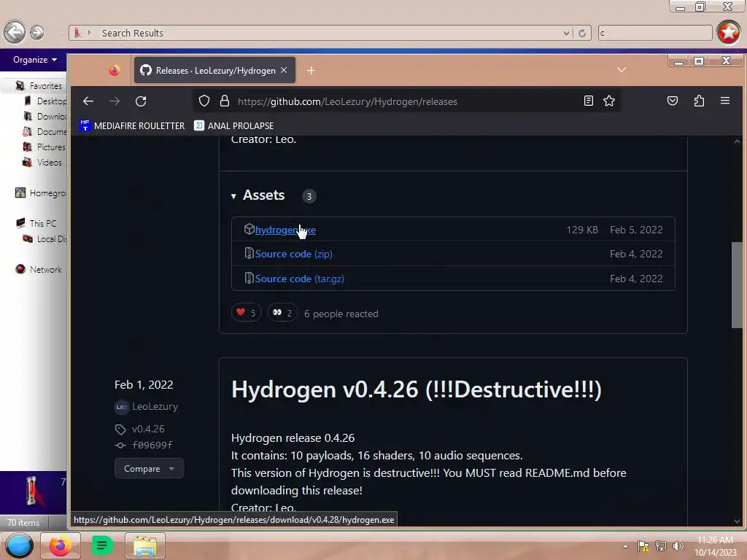Download Source code (tar.gz)
Viewport: 747px width, 560px height.
[299, 279]
